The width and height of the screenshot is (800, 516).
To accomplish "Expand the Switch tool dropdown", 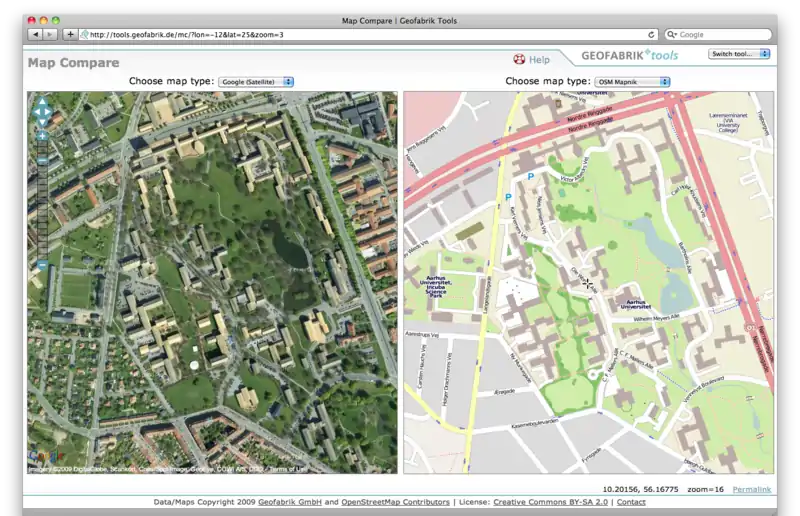I will click(738, 54).
